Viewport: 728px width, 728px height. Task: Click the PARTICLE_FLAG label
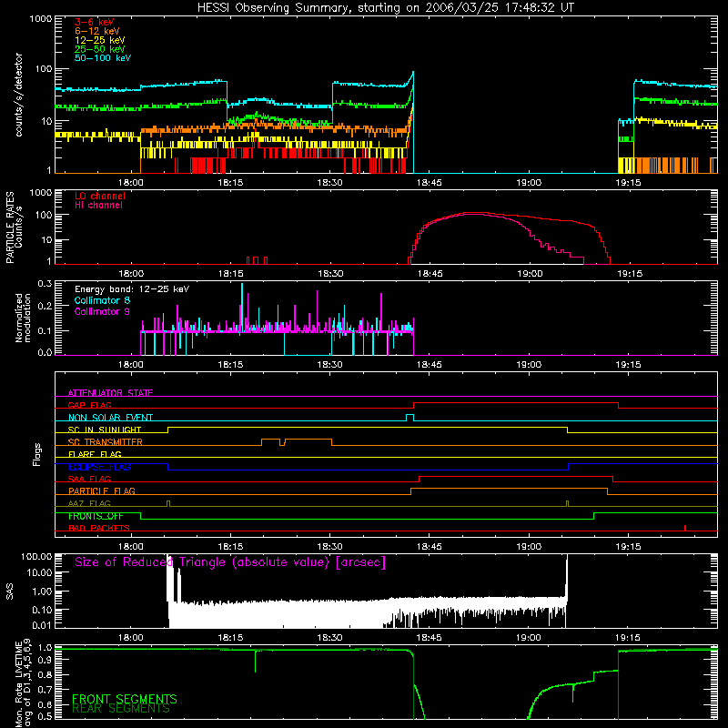(102, 490)
